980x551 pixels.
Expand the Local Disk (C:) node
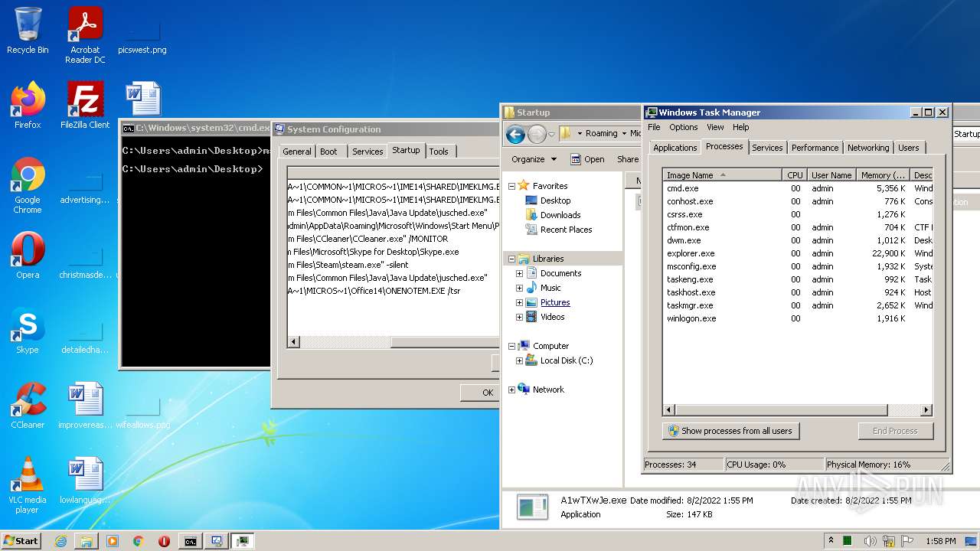(519, 361)
